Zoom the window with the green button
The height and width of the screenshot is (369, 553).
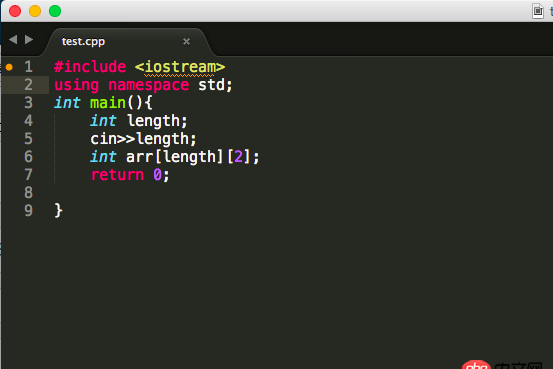point(55,11)
